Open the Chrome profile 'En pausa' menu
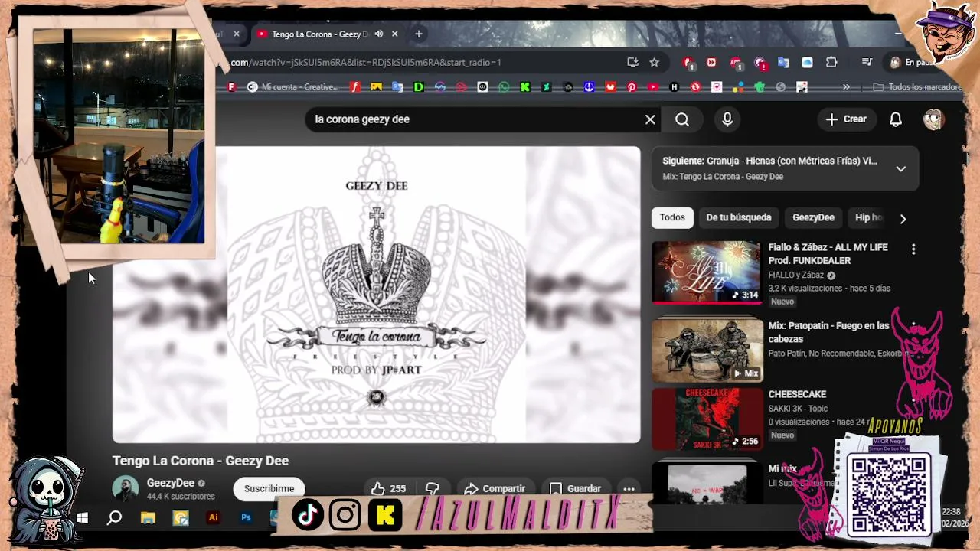980x551 pixels. coord(913,63)
